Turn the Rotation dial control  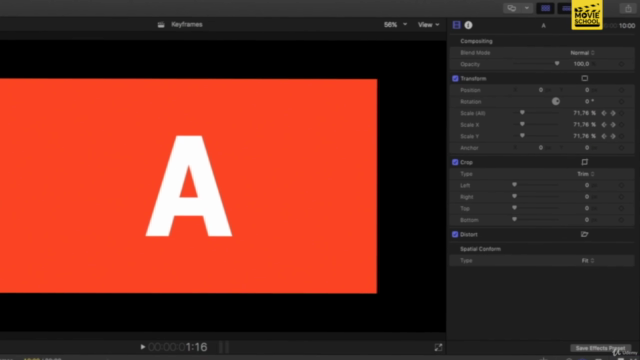(556, 101)
